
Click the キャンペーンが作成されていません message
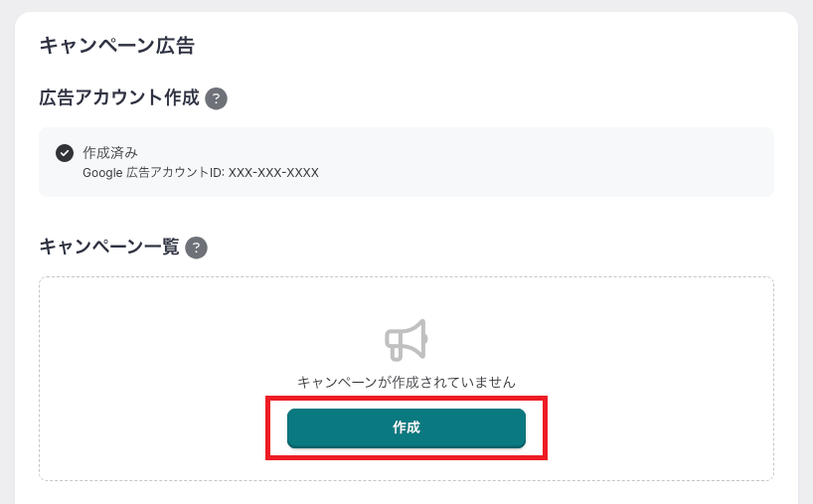[x=406, y=382]
